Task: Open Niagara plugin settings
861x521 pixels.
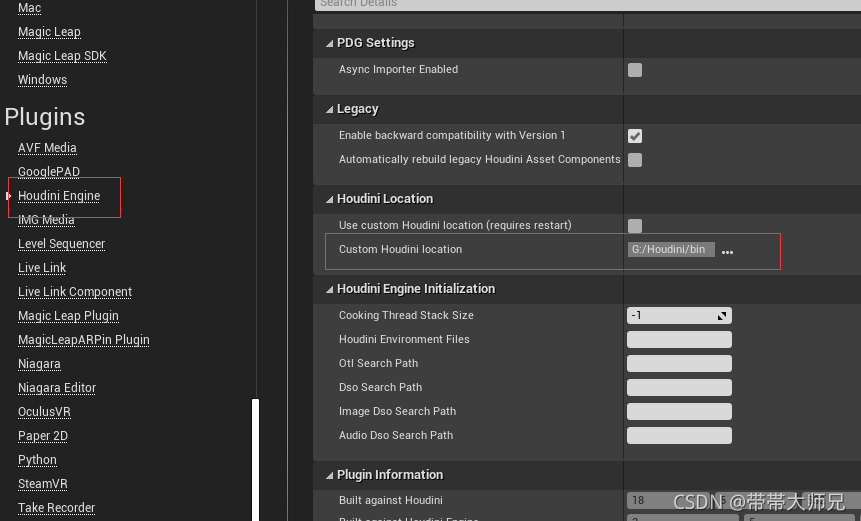Action: (x=39, y=364)
